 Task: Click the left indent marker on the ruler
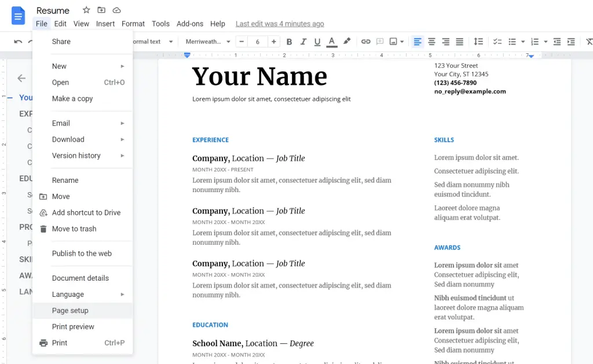tap(187, 55)
